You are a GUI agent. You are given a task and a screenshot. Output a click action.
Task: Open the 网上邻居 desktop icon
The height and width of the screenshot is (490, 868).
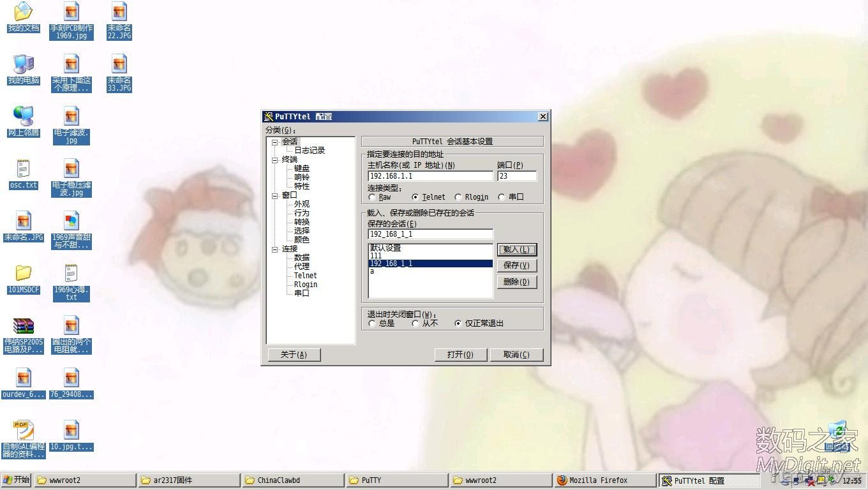coord(23,116)
